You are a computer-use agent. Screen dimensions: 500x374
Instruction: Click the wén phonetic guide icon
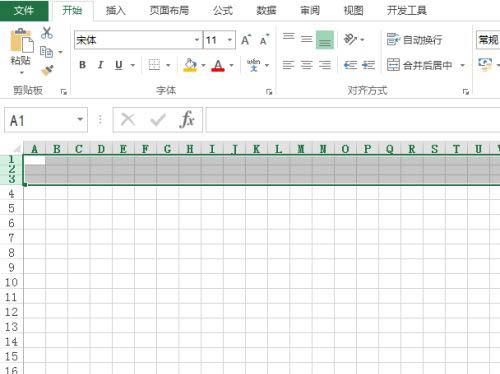click(x=254, y=65)
